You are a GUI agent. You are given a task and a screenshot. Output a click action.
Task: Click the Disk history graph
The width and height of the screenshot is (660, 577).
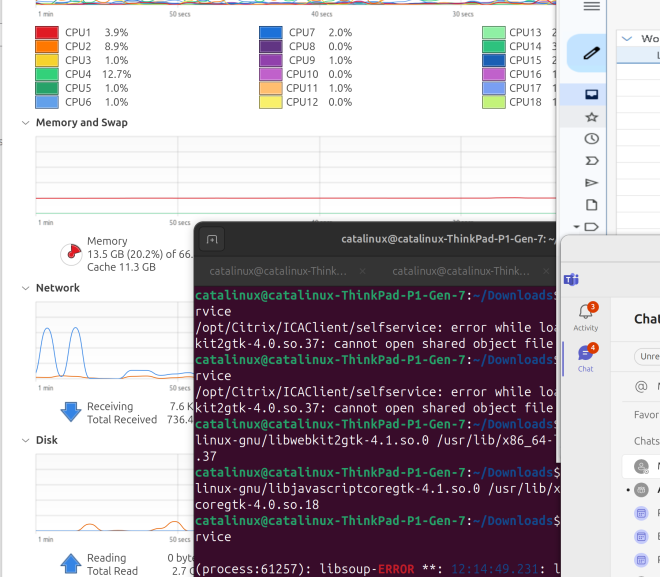[114, 493]
